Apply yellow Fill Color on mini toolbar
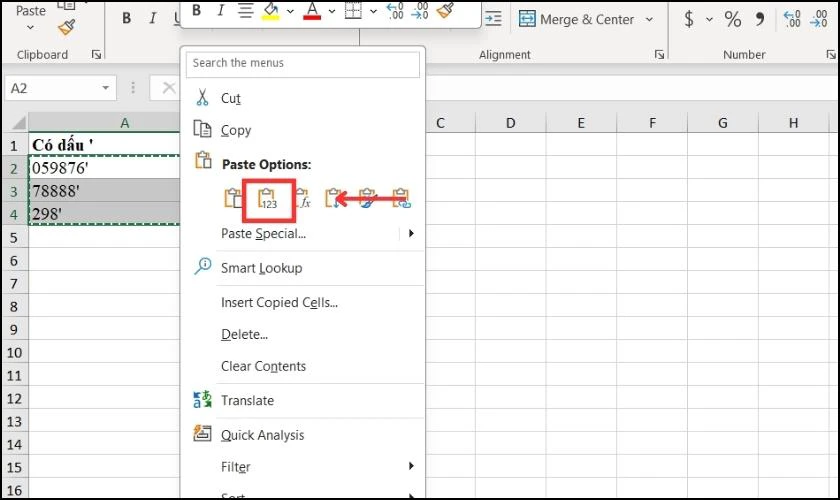Viewport: 840px width, 500px height. [x=271, y=10]
